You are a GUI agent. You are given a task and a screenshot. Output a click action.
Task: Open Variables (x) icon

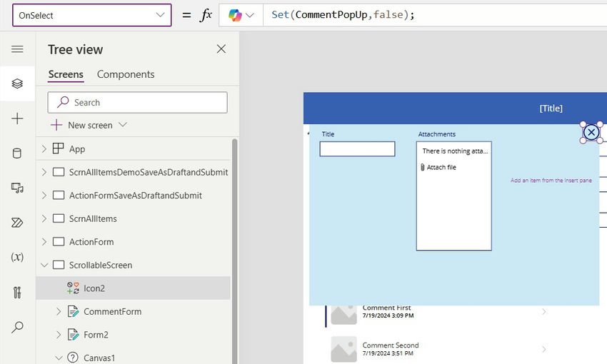pyautogui.click(x=17, y=257)
